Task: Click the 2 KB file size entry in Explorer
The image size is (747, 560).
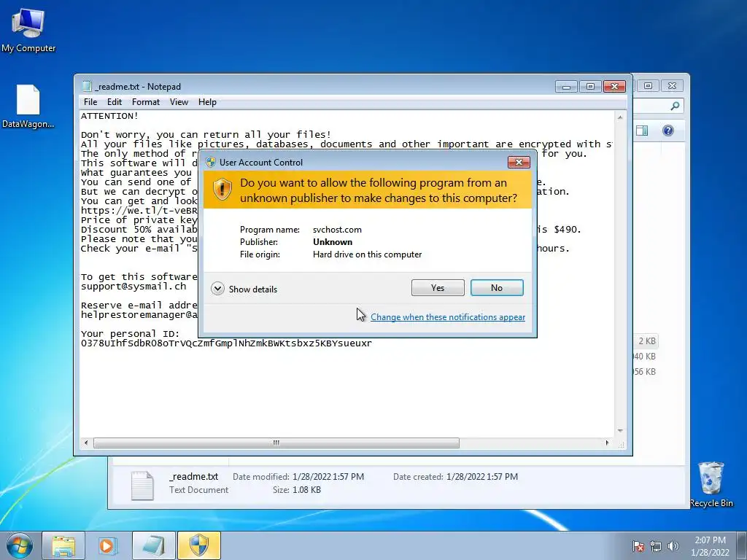Action: tap(647, 341)
